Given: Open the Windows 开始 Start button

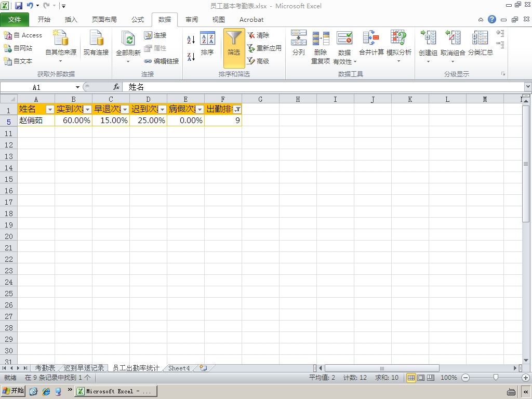Looking at the screenshot, I should (13, 391).
